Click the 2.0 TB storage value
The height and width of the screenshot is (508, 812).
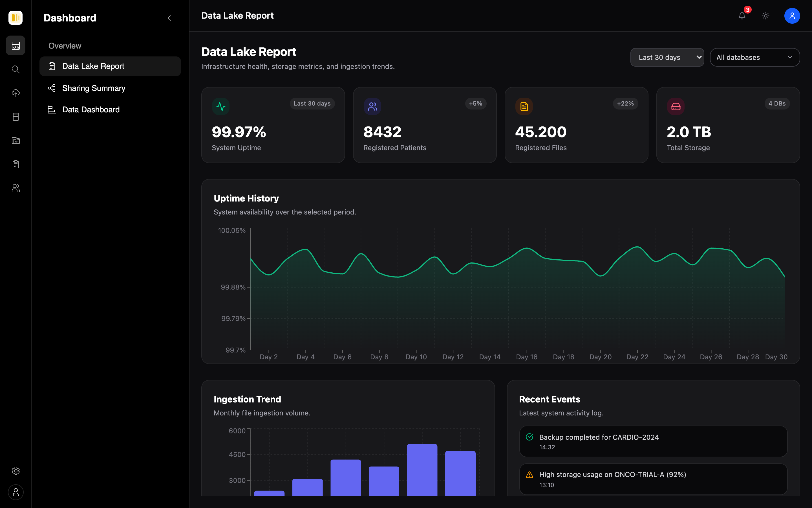point(689,132)
